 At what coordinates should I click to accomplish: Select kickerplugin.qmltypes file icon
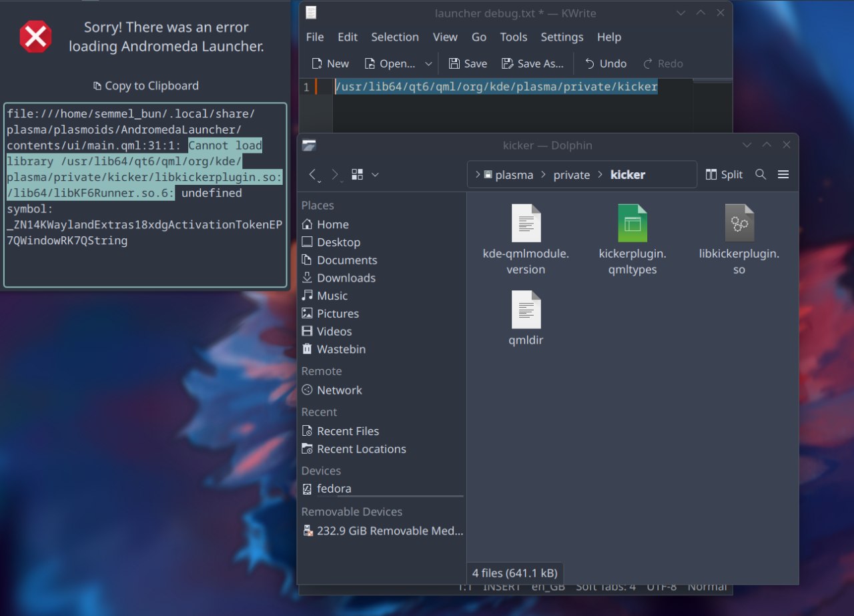click(632, 223)
